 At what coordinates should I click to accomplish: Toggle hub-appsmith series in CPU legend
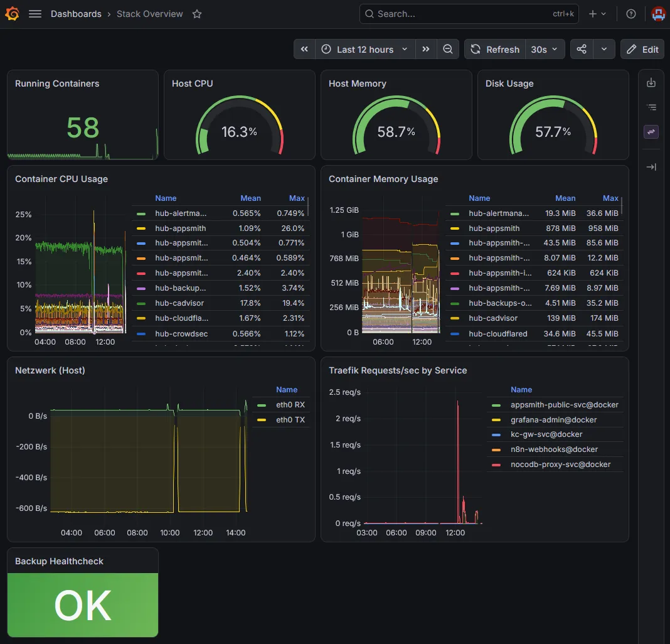tap(180, 228)
